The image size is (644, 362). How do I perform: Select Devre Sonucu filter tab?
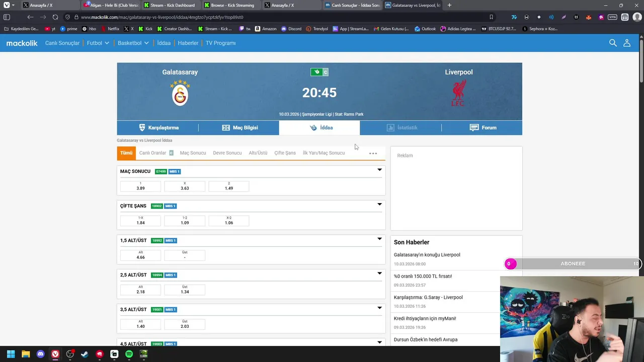click(x=227, y=153)
